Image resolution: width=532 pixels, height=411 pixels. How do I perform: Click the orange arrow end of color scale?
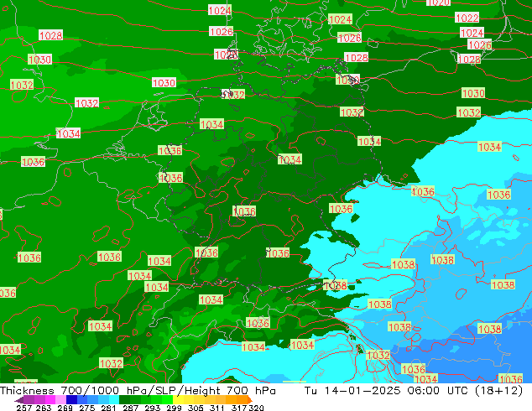pos(250,399)
